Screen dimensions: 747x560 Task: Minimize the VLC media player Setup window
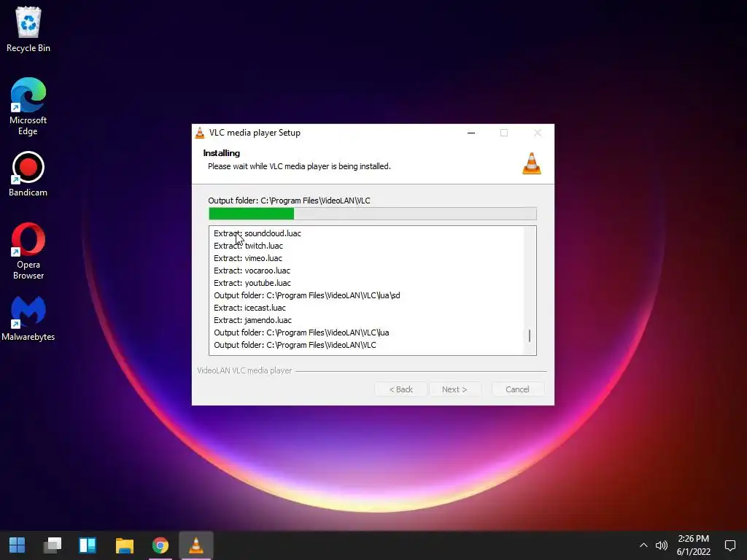point(471,133)
